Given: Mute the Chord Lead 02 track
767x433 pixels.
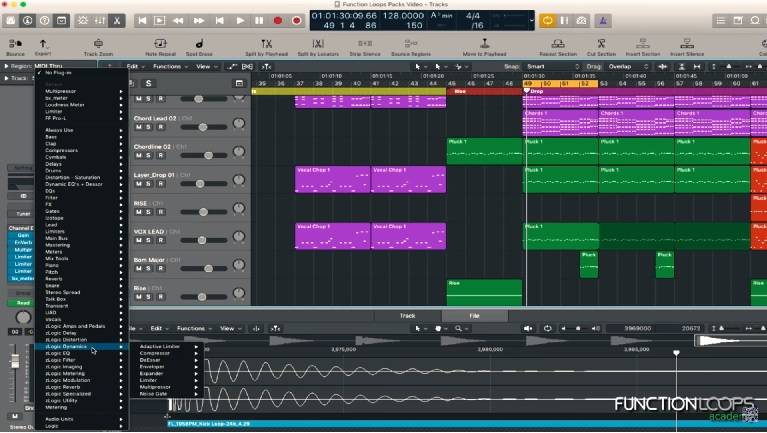Looking at the screenshot, I should [139, 128].
